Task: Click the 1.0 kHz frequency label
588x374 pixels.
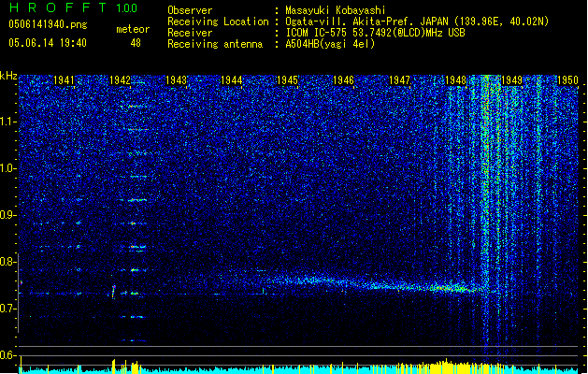Action: [x=7, y=168]
